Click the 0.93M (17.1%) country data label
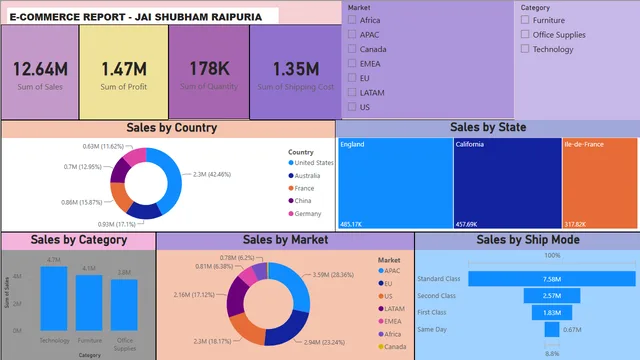The image size is (640, 360). pos(116,224)
